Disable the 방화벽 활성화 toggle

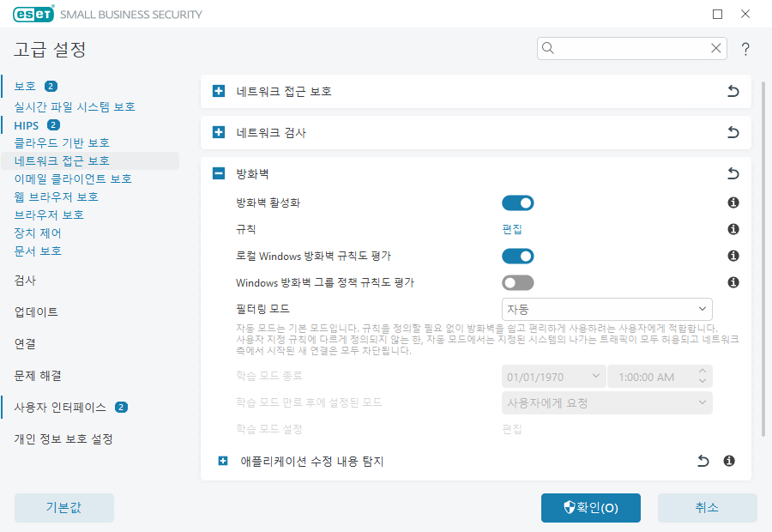[518, 203]
